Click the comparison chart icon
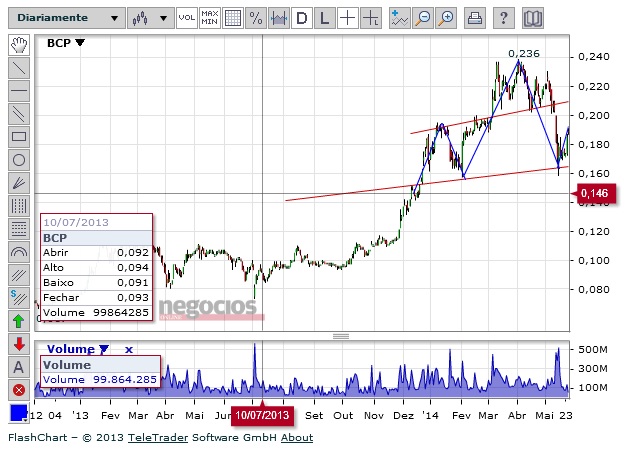 pyautogui.click(x=279, y=18)
